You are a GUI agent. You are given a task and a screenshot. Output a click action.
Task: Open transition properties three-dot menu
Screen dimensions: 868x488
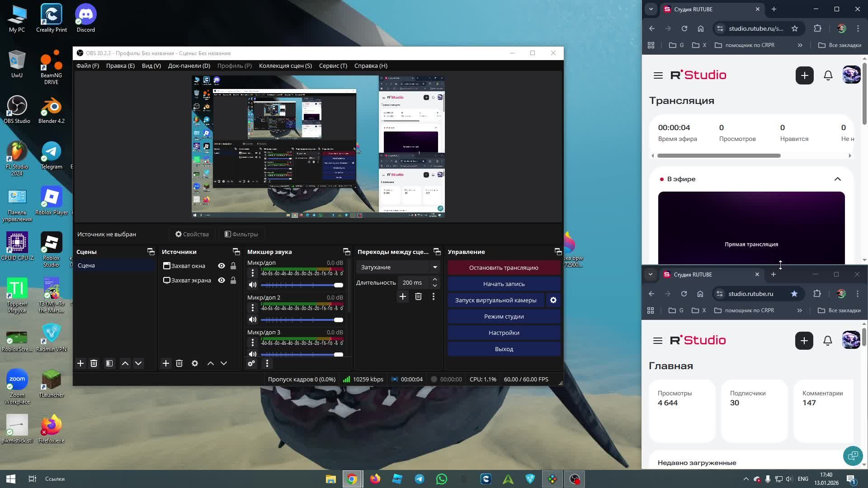tap(434, 296)
